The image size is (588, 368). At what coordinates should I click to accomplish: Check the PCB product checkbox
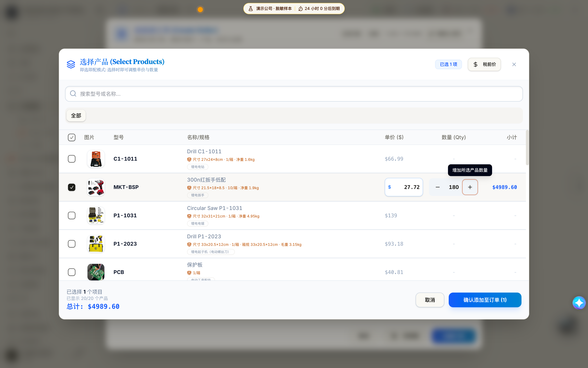[71, 272]
